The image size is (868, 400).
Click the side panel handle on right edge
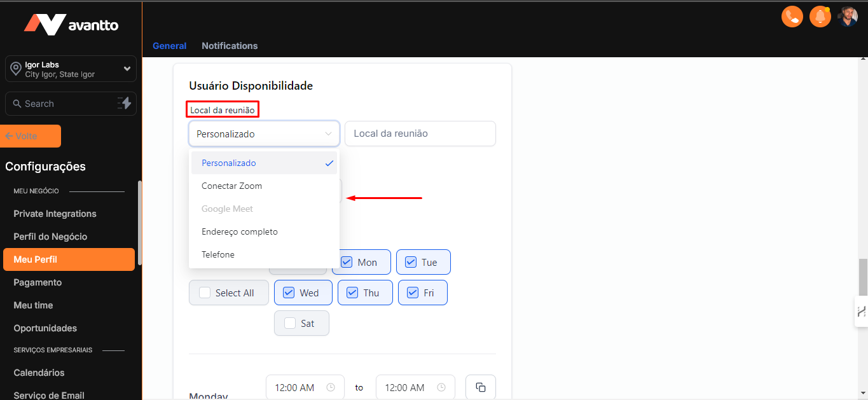[861, 312]
